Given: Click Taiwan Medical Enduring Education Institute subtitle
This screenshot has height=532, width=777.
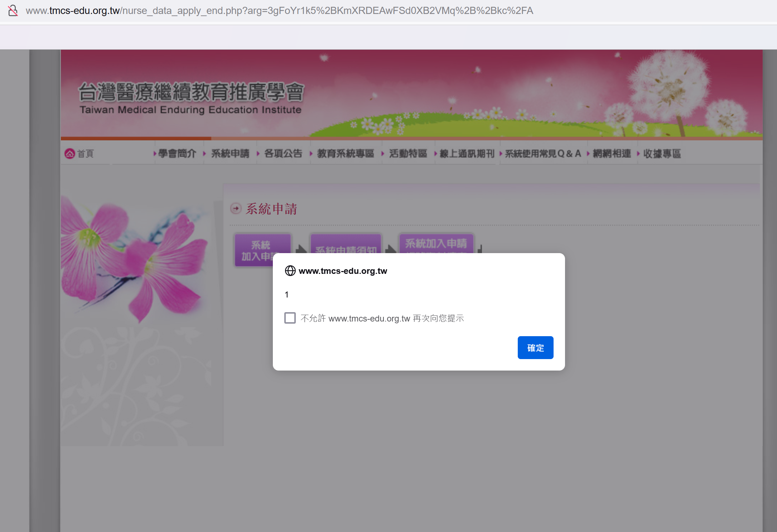Looking at the screenshot, I should click(x=190, y=110).
